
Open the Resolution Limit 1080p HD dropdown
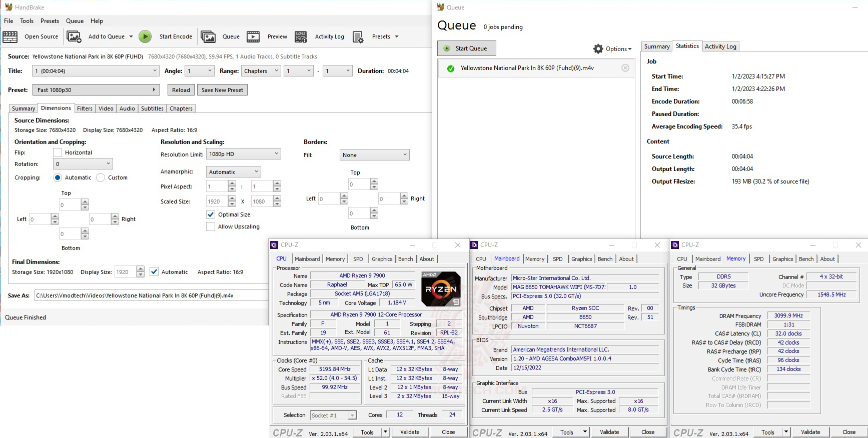tap(244, 154)
